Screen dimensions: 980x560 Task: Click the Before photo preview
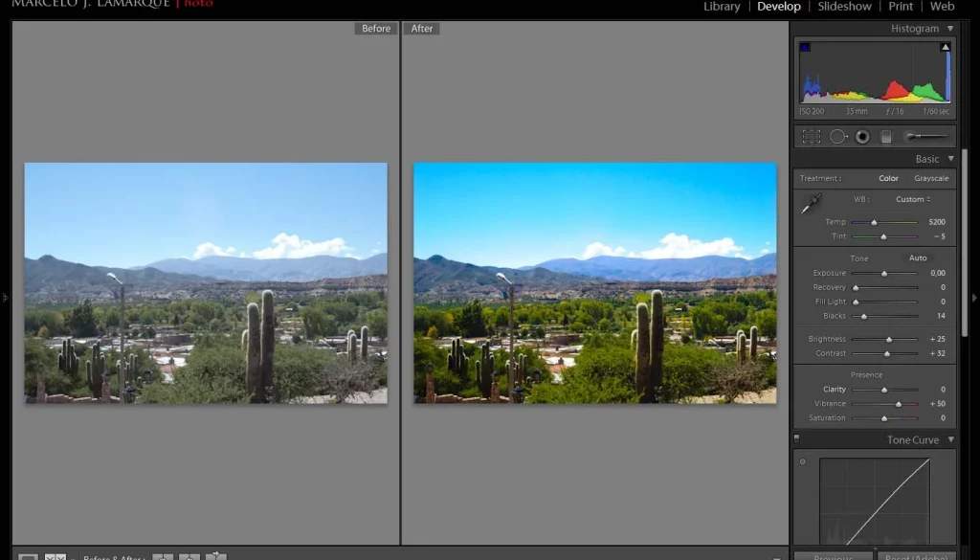[x=206, y=283]
